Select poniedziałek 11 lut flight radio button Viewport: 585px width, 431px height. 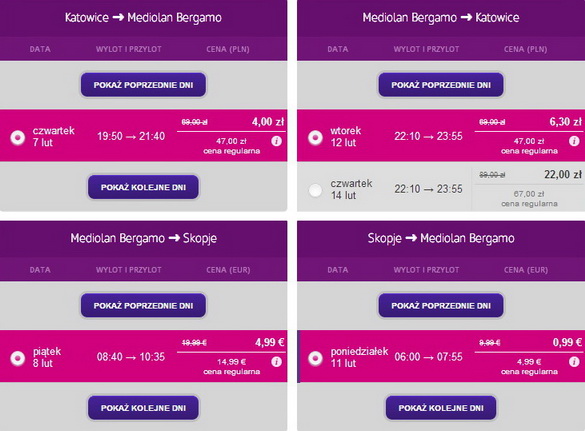[x=315, y=358]
